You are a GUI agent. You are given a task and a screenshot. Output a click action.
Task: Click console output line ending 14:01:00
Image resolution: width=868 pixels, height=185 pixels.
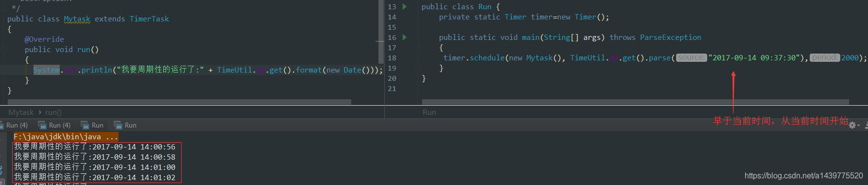95,167
